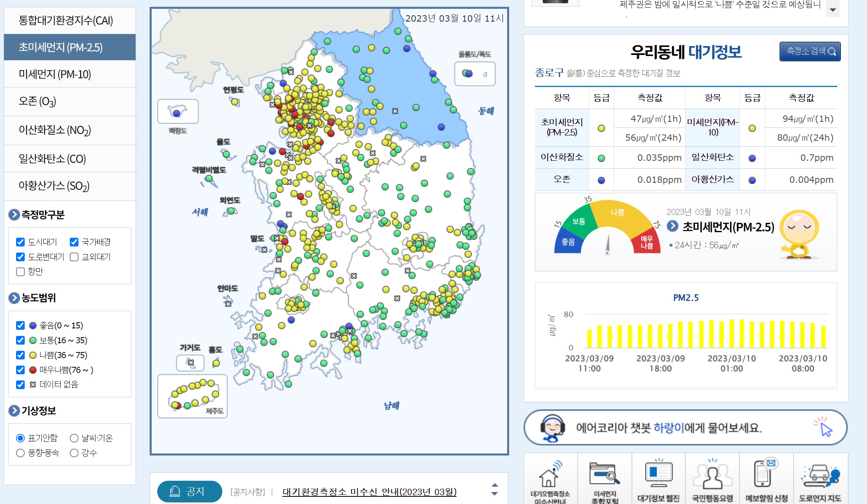Uncheck 매우나쁨(76~) concentration range

click(20, 370)
